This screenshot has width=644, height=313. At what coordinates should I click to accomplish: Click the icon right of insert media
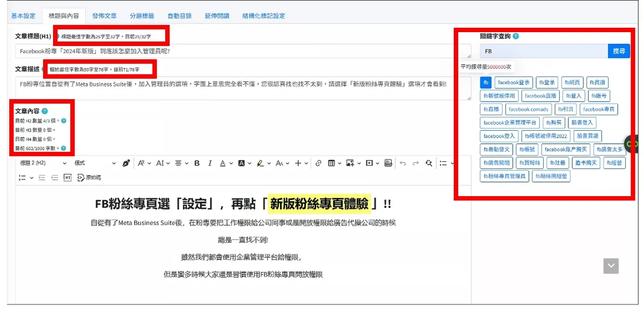click(x=388, y=163)
